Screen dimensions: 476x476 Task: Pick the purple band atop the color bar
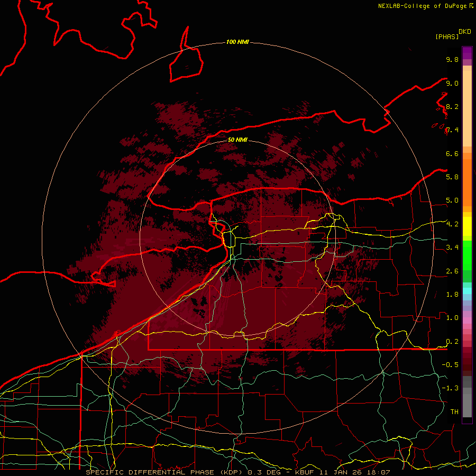coord(467,53)
